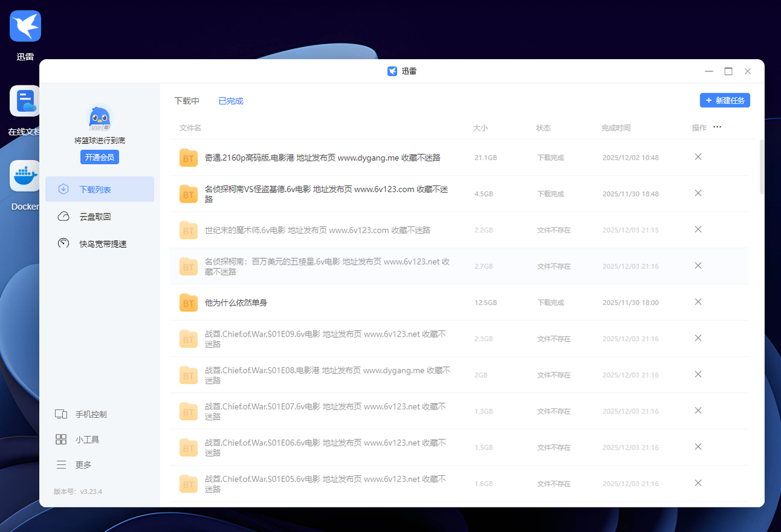Click the 2025/11/30 18:48 completion time

tap(630, 194)
